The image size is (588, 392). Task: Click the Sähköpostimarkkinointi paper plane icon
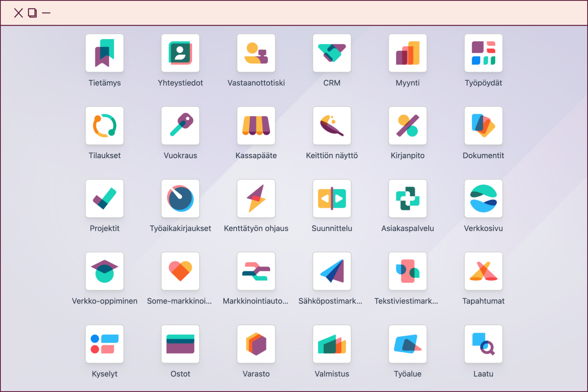(x=332, y=271)
